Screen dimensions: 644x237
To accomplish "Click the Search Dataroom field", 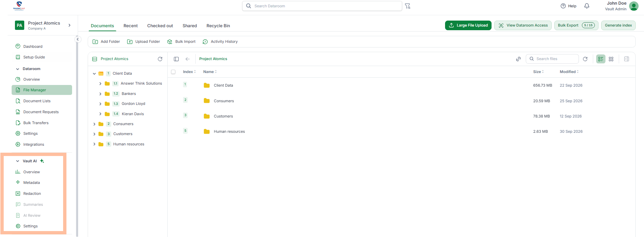I will click(322, 6).
